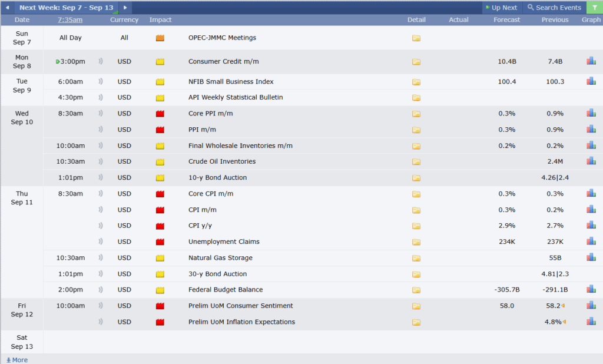Click the 7:35am time link

[70, 19]
